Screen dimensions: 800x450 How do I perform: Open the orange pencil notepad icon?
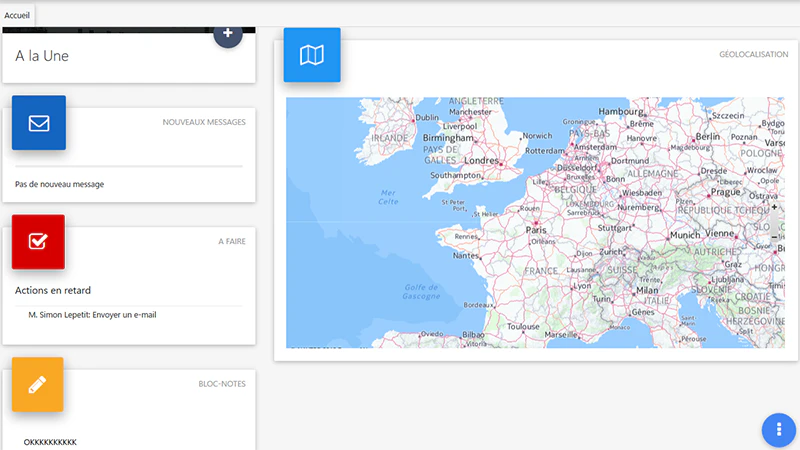pos(38,384)
